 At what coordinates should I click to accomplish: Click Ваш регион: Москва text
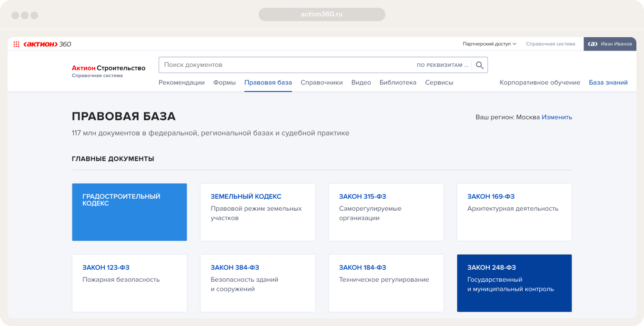(x=508, y=117)
